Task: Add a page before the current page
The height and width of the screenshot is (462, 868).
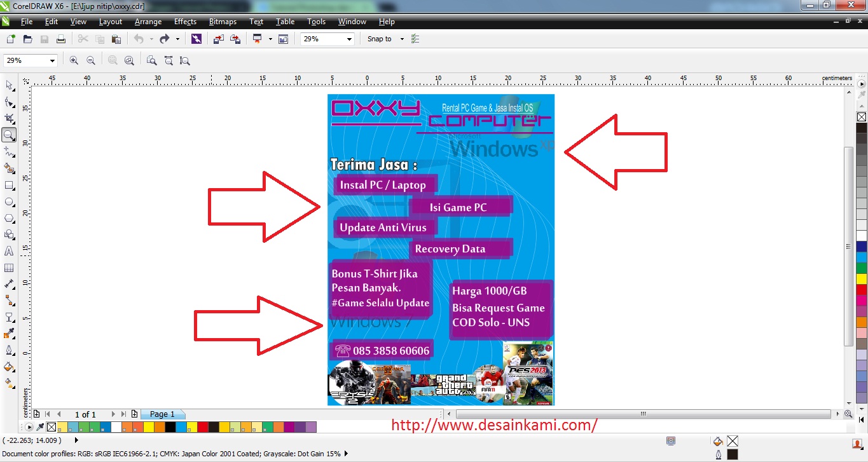Action: [36, 414]
